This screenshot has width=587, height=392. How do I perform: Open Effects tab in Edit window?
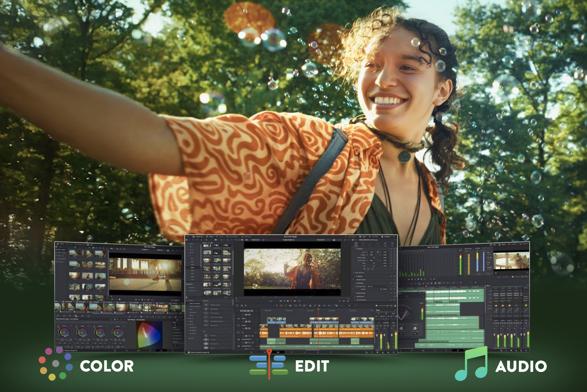pyautogui.click(x=209, y=237)
